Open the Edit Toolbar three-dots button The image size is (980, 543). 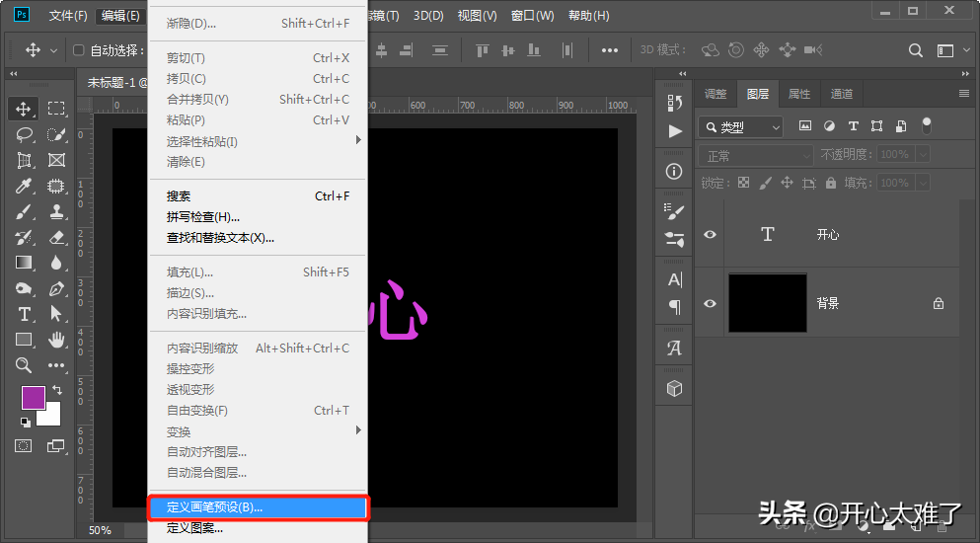[56, 365]
